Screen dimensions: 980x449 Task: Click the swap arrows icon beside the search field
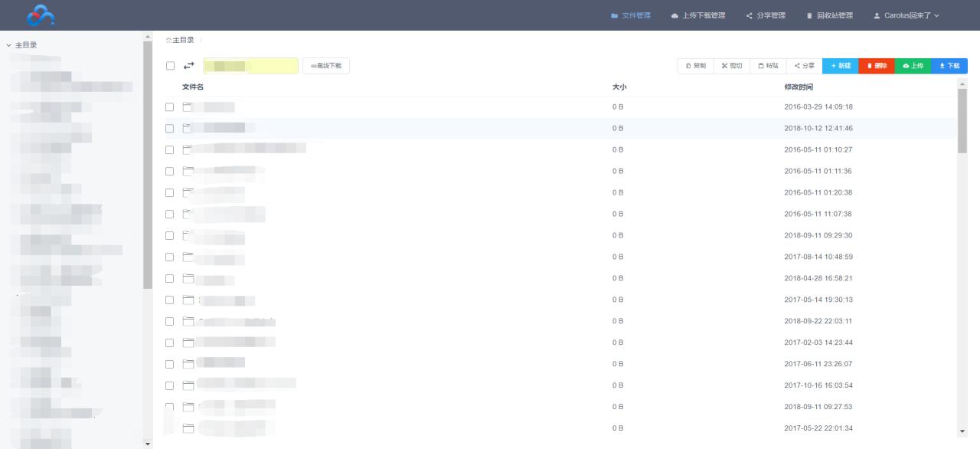click(188, 66)
